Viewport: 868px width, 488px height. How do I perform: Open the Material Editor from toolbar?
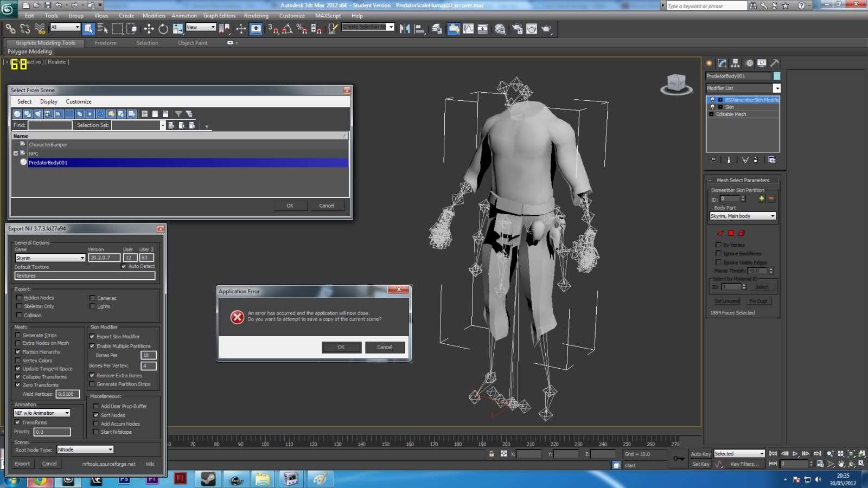500,29
